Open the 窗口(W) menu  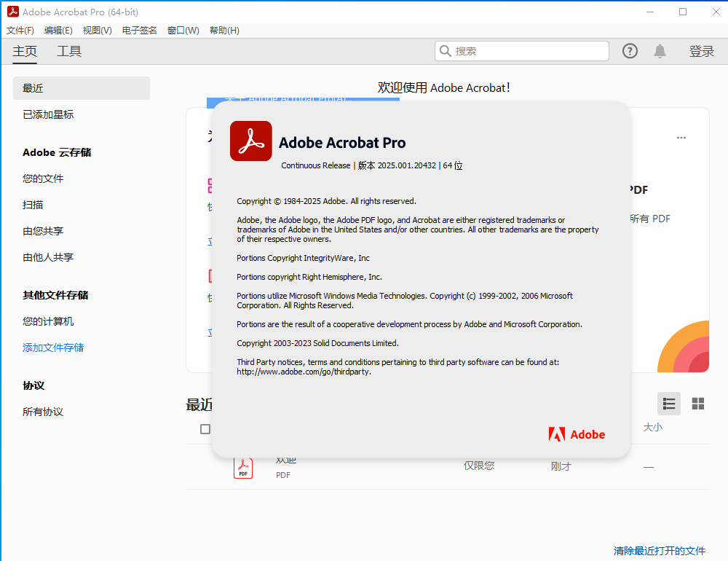(183, 30)
